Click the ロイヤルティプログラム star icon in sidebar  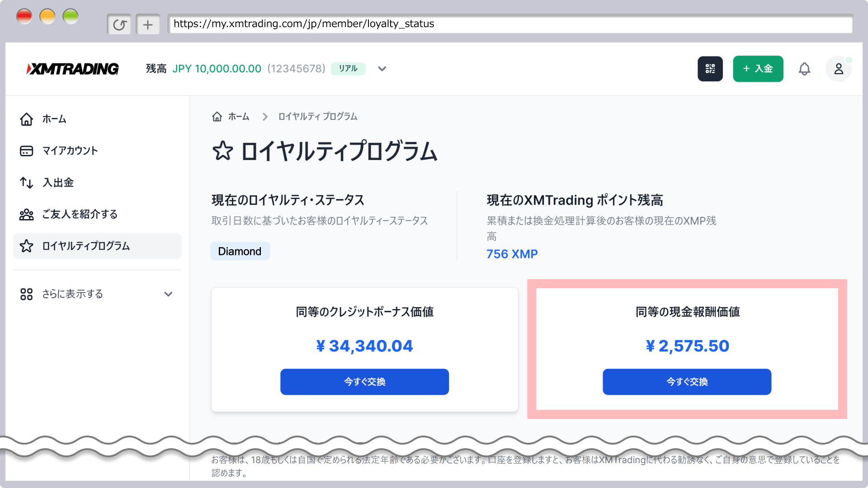pos(26,246)
